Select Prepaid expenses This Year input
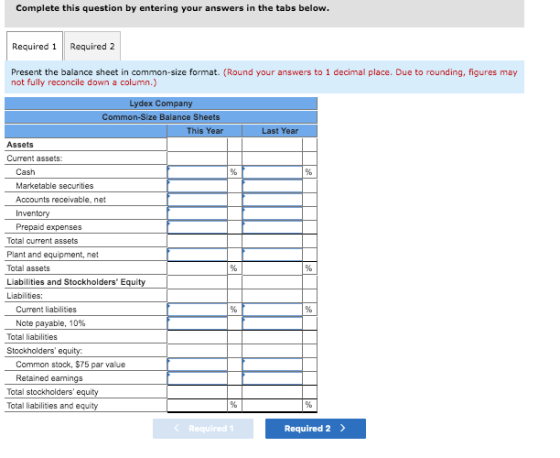 click(x=197, y=227)
